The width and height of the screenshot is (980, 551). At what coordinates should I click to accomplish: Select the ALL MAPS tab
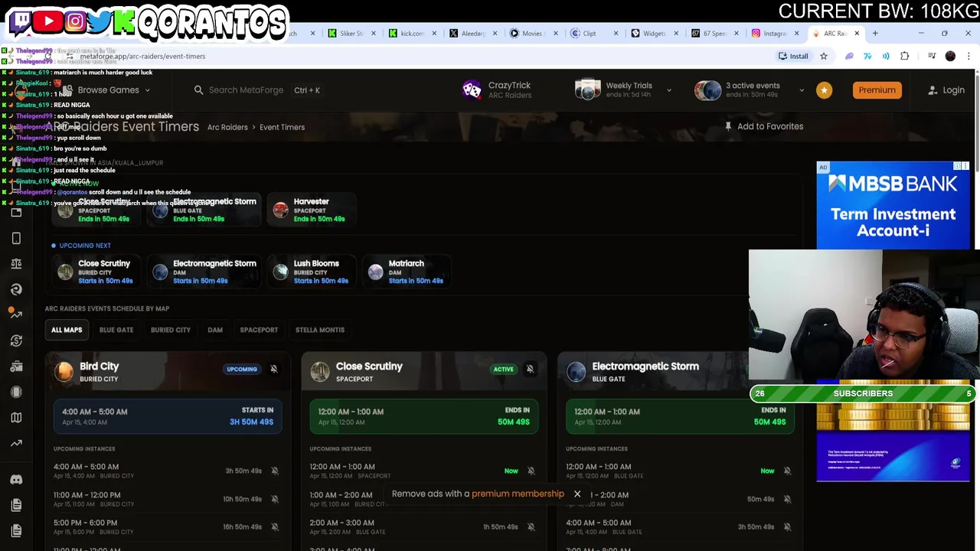67,330
